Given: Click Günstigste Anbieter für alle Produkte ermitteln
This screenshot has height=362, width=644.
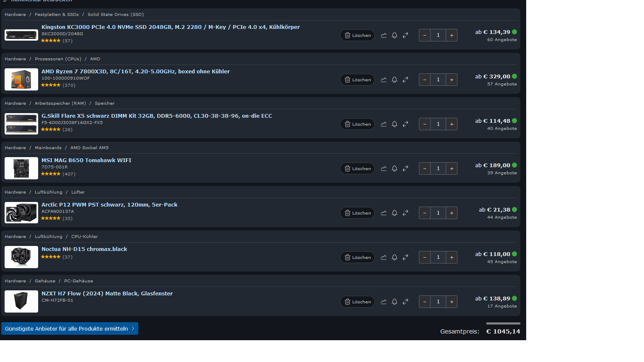Looking at the screenshot, I should [x=70, y=328].
